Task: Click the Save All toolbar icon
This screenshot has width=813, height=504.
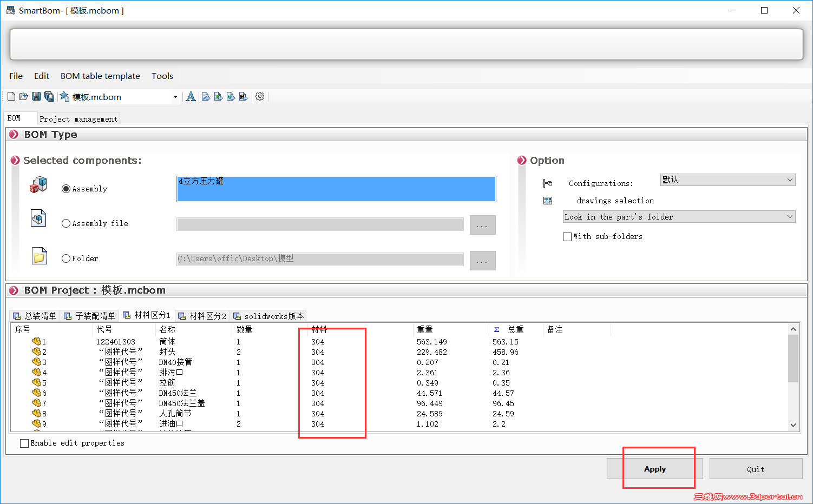Action: (x=49, y=97)
